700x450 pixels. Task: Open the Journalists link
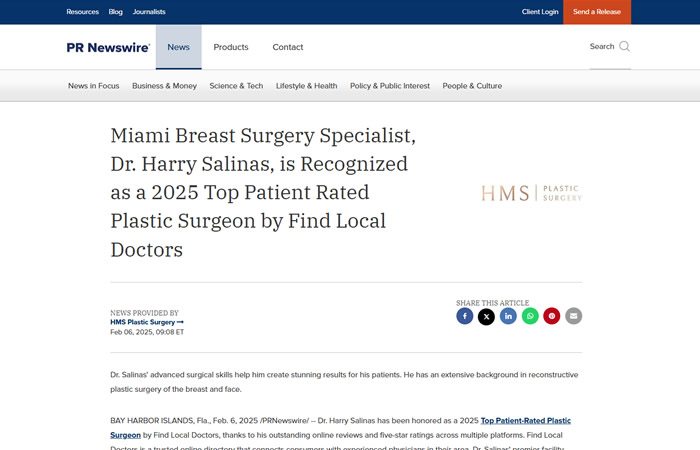pos(149,12)
